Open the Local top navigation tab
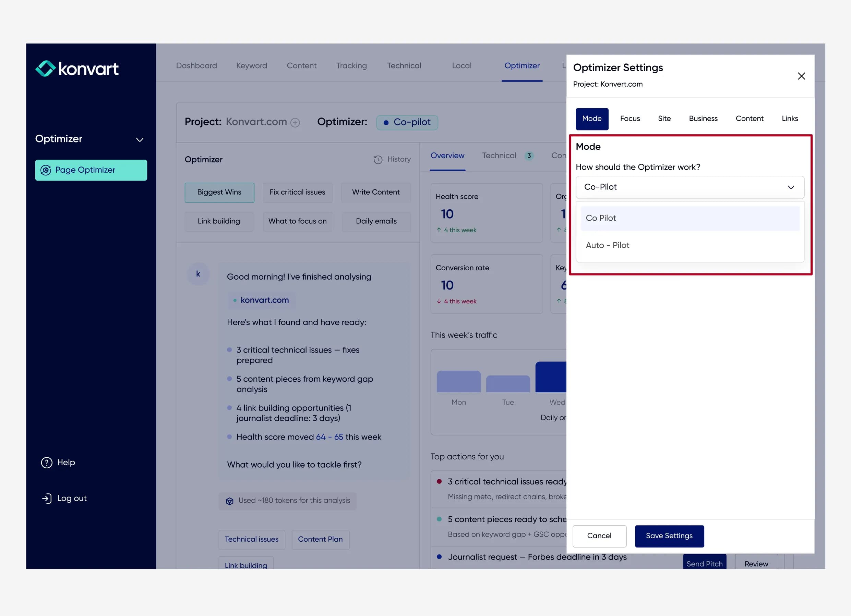Image resolution: width=851 pixels, height=616 pixels. point(461,66)
